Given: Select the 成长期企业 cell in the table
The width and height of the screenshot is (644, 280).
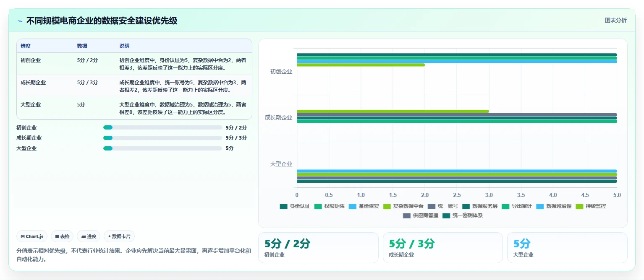Looking at the screenshot, I should 33,83.
